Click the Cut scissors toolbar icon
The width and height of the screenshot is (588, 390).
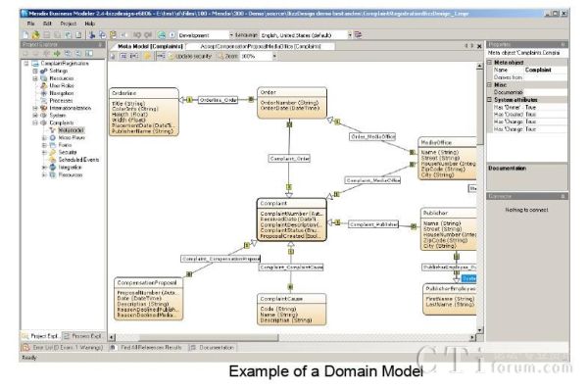pyautogui.click(x=91, y=35)
